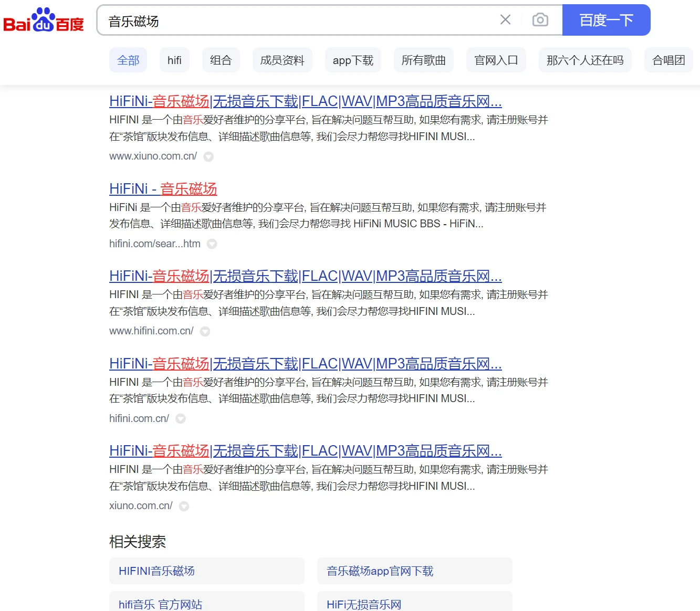
Task: Click the 相关搜索 heading
Action: point(138,541)
